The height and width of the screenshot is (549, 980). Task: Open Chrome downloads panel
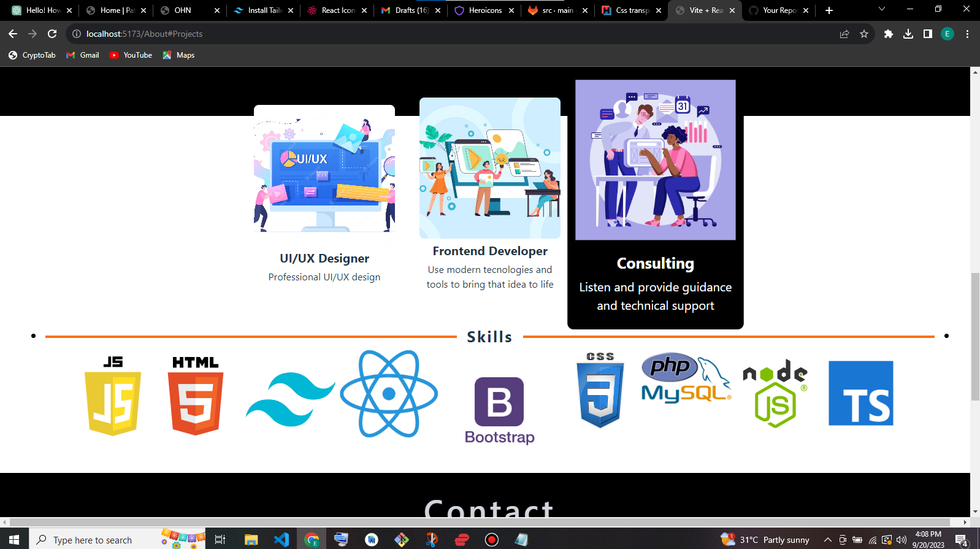tap(908, 34)
